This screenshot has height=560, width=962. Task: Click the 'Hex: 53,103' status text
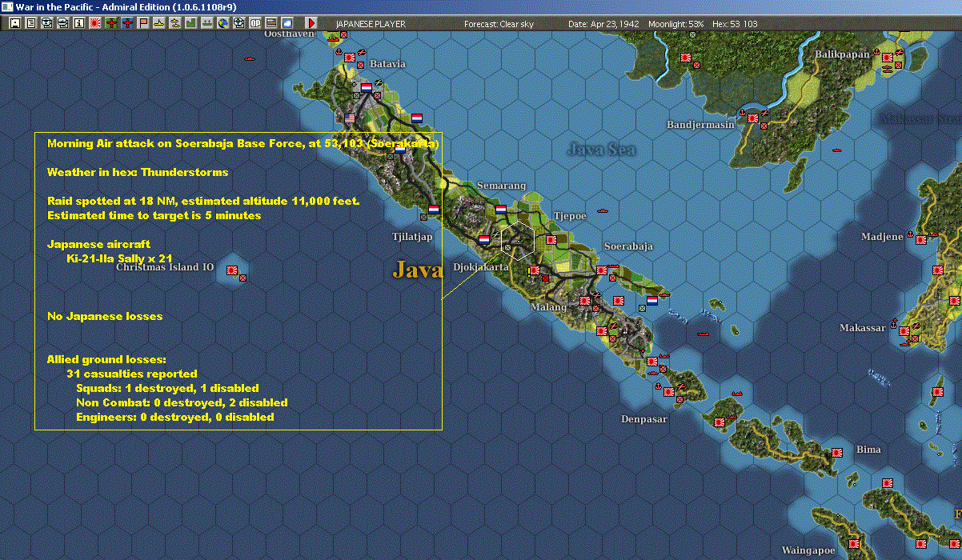coord(734,24)
